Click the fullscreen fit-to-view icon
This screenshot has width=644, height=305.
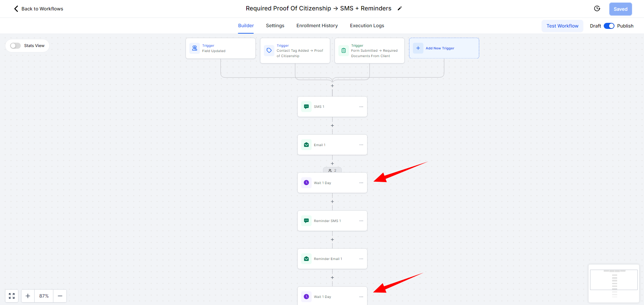coord(12,296)
